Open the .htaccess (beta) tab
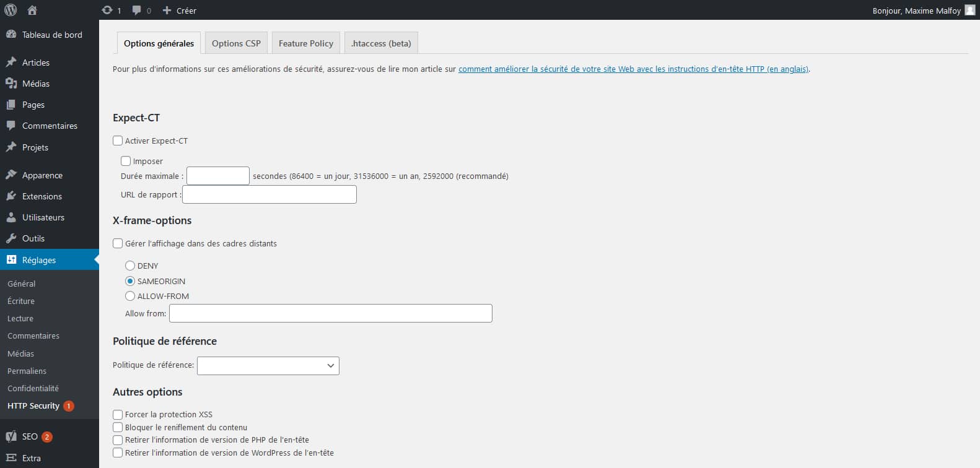Image resolution: width=980 pixels, height=468 pixels. (381, 43)
